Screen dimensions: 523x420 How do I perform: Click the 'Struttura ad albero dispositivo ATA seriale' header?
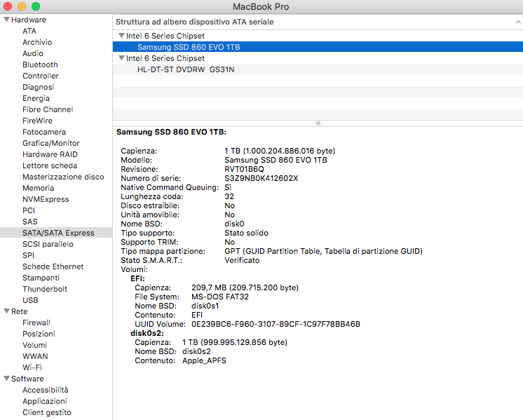point(194,22)
